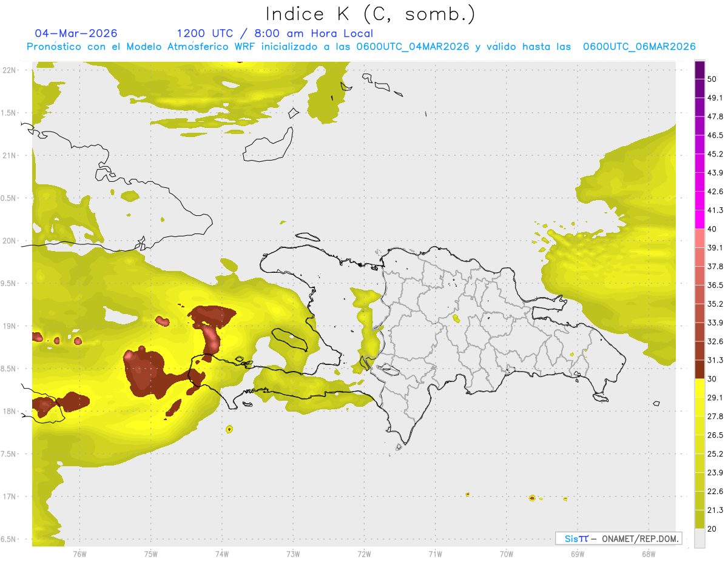Click the colorbar value '25.2'
The height and width of the screenshot is (562, 728).
715,454
